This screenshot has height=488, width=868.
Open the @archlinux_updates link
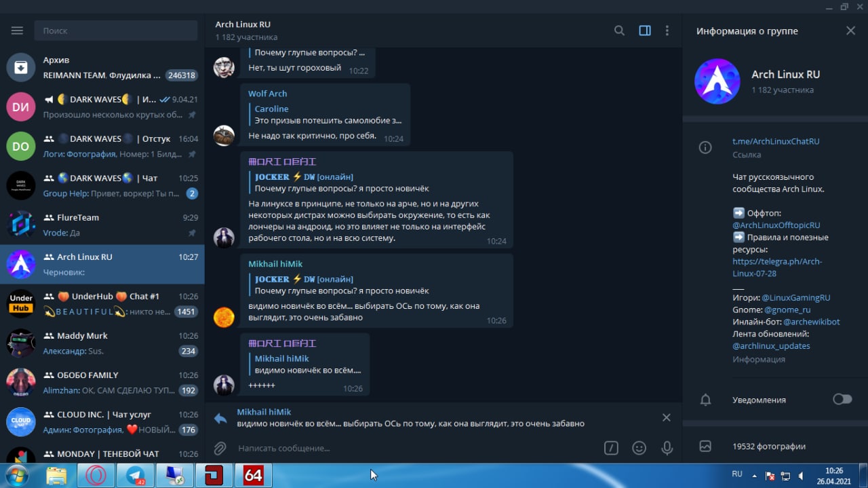tap(771, 345)
